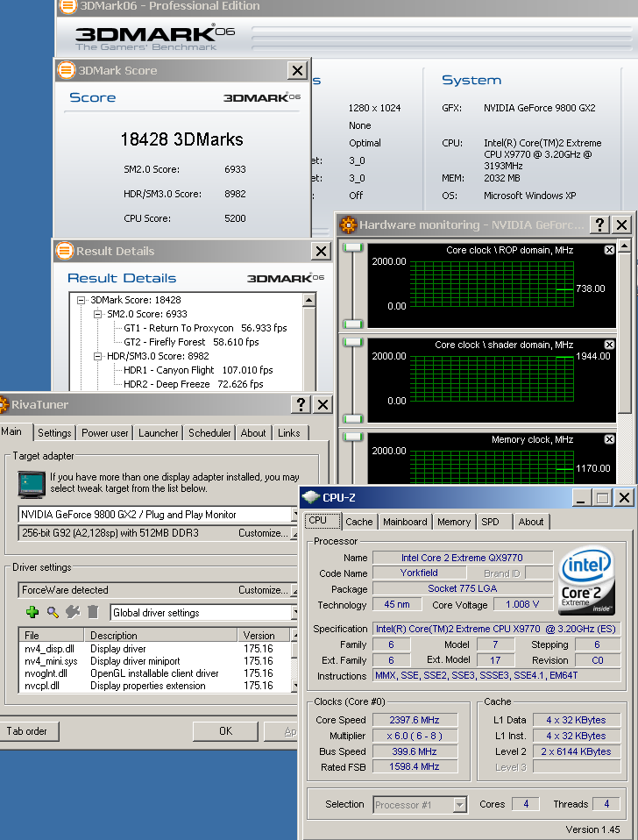Select nv4_mini.sys row in driver list

[x=155, y=661]
